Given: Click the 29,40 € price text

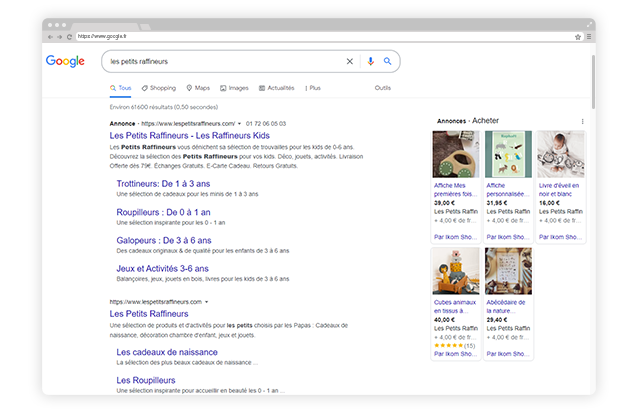Looking at the screenshot, I should [496, 320].
